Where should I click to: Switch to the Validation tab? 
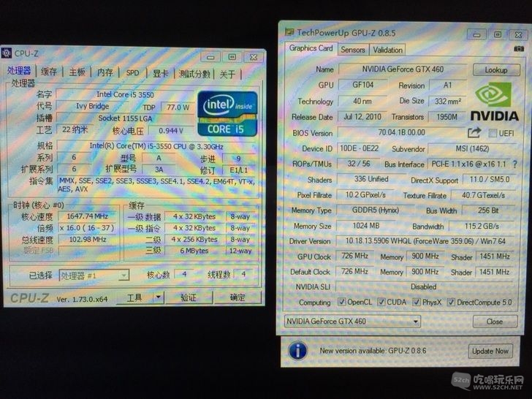(x=387, y=50)
